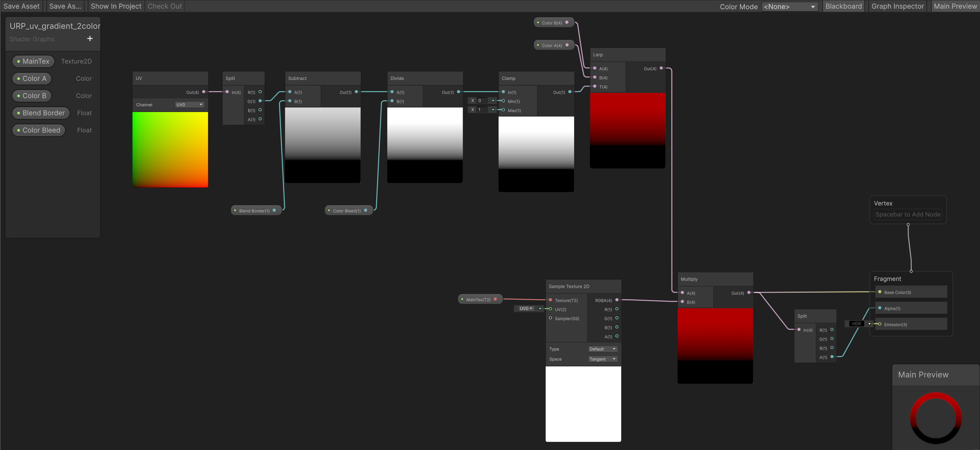Click the RGBA(4) output port on Sample Texture 2D
This screenshot has width=980, height=450.
[x=617, y=300]
